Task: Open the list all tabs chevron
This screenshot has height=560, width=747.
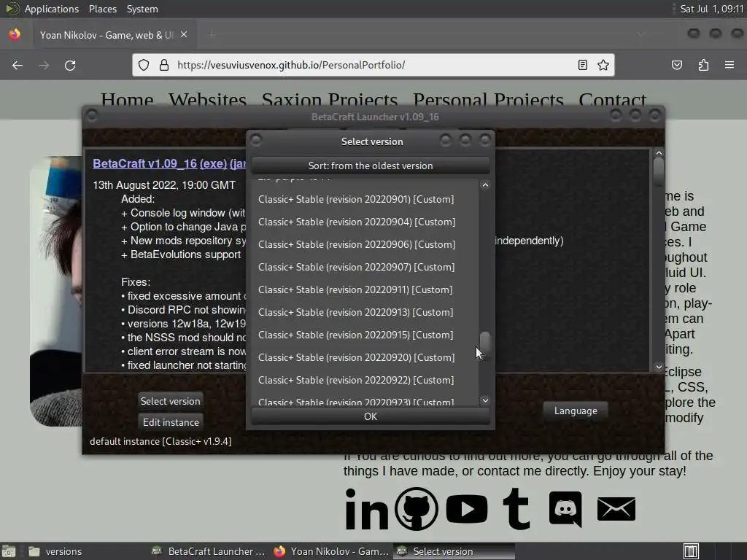Action: pos(640,34)
